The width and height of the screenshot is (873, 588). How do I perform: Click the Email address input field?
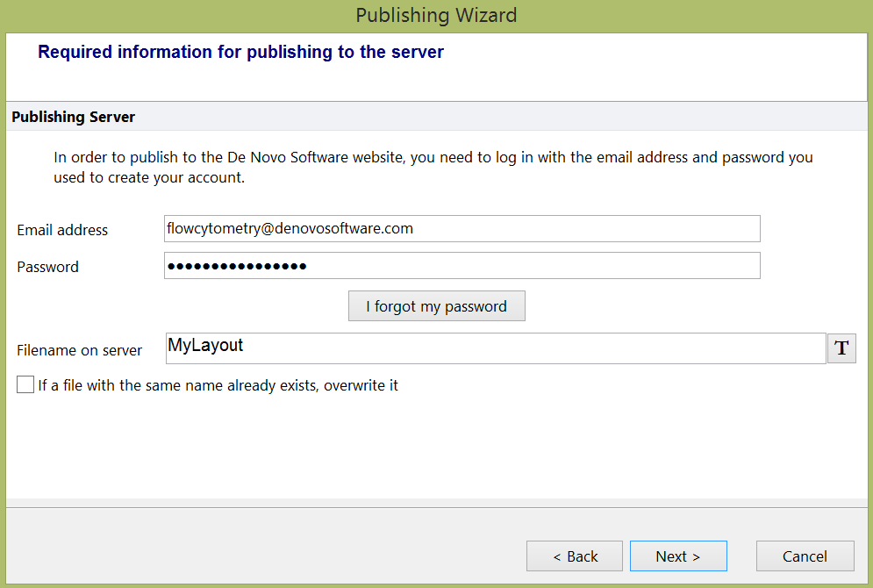coord(462,229)
